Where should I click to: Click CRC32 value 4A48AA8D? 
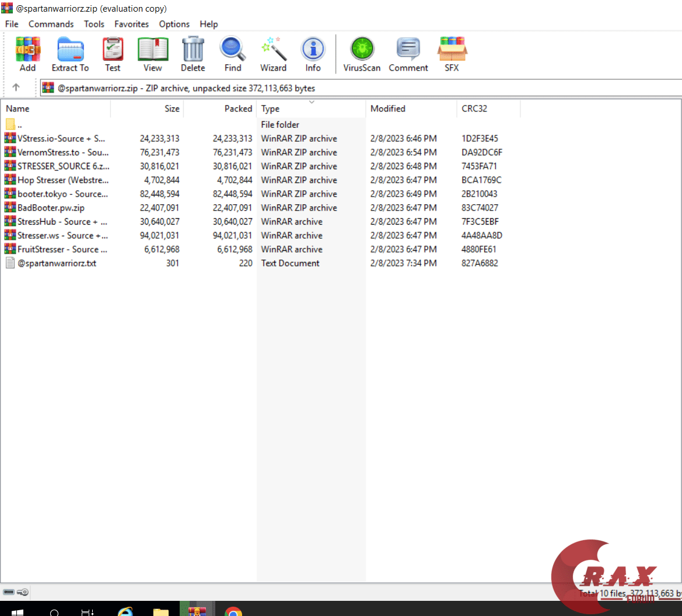(x=482, y=236)
